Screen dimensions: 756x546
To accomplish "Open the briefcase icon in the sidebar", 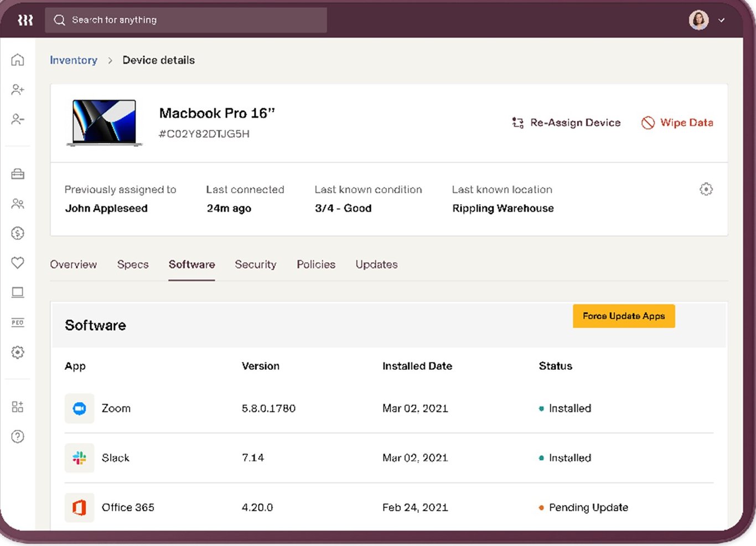I will pos(17,174).
